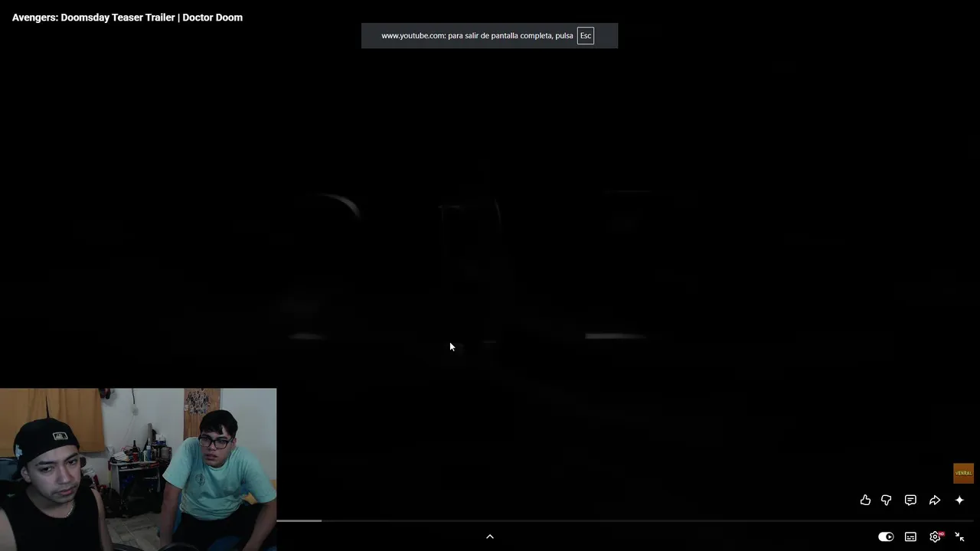Share the video via arrow icon
Image resolution: width=980 pixels, height=551 pixels.
[x=935, y=500]
